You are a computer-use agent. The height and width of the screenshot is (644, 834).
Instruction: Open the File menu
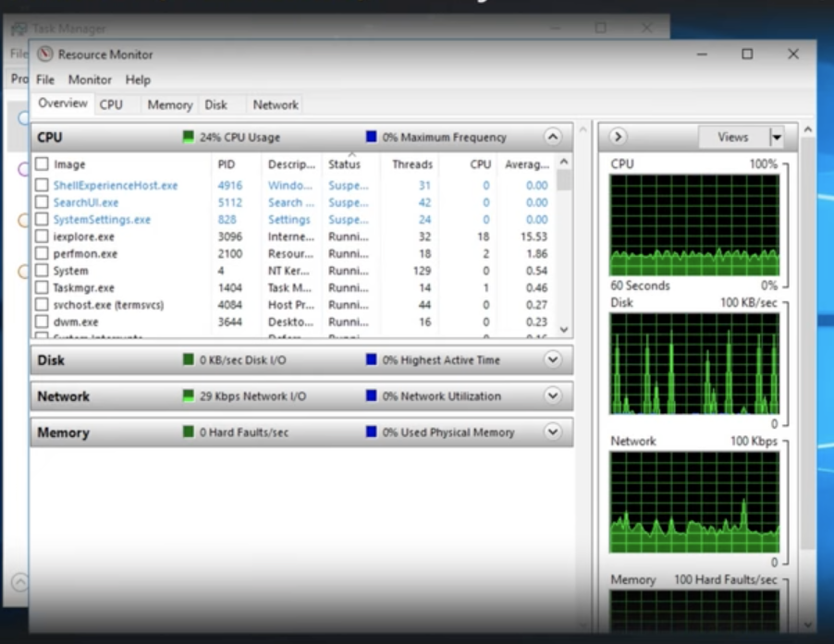pyautogui.click(x=45, y=79)
